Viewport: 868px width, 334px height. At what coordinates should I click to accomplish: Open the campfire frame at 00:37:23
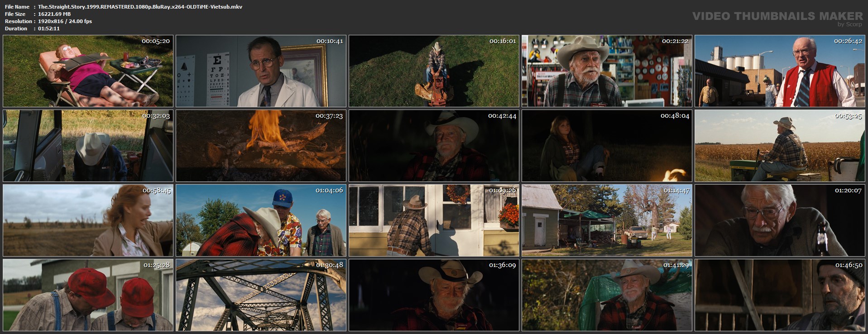pyautogui.click(x=261, y=146)
